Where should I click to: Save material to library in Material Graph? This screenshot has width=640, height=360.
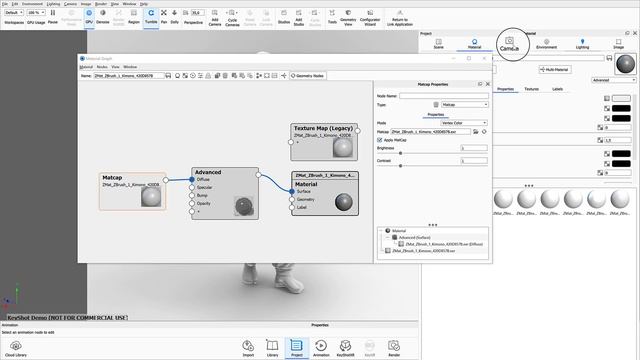tap(168, 76)
